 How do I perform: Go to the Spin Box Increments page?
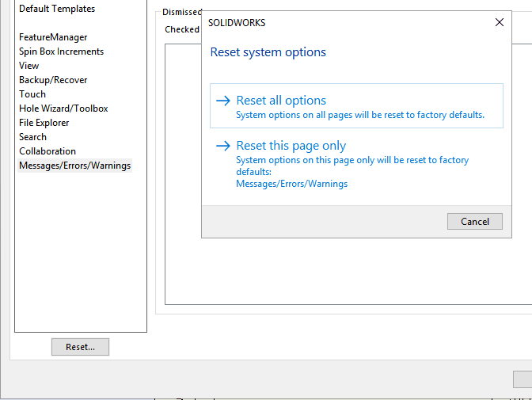tap(61, 51)
